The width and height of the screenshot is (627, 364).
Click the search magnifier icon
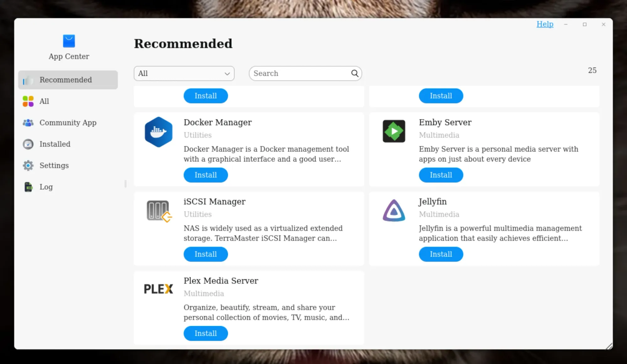tap(355, 73)
